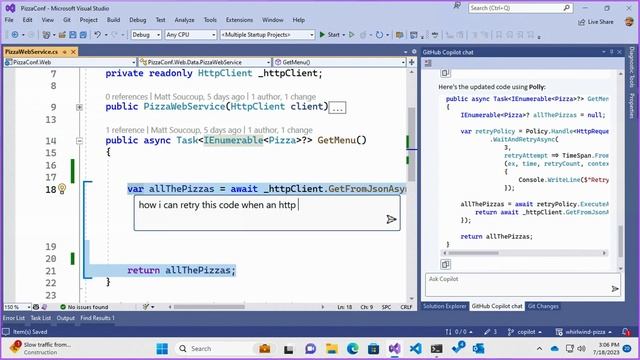This screenshot has width=640, height=360.
Task: Click the Live Share icon
Action: click(582, 22)
